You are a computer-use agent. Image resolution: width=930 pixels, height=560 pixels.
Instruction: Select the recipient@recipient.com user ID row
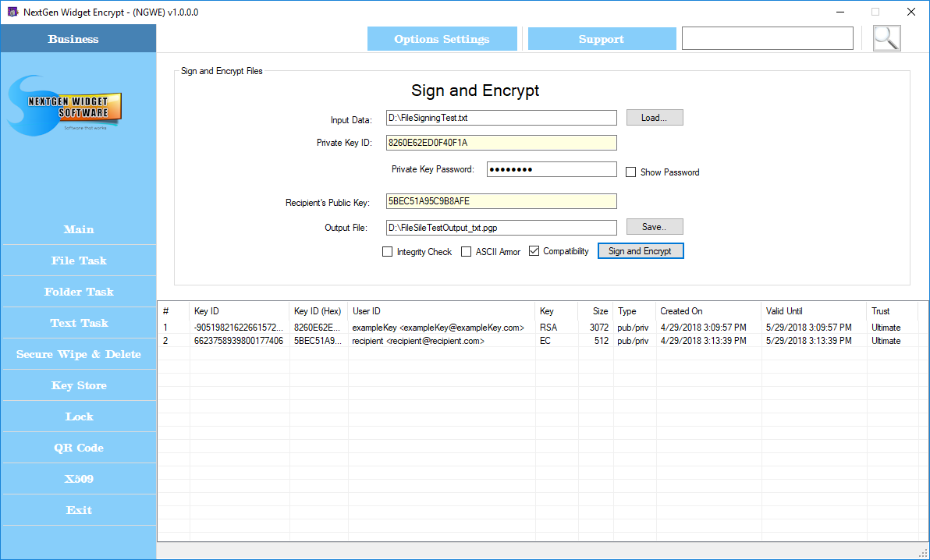click(418, 341)
